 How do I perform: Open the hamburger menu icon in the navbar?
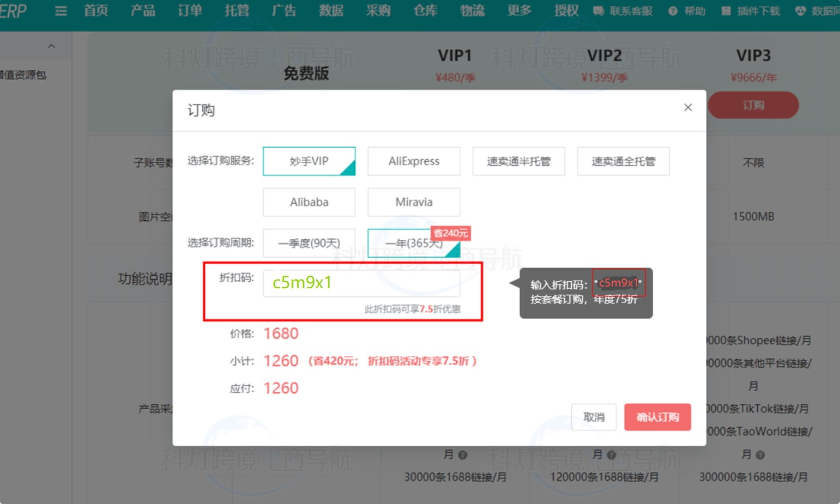pos(61,11)
